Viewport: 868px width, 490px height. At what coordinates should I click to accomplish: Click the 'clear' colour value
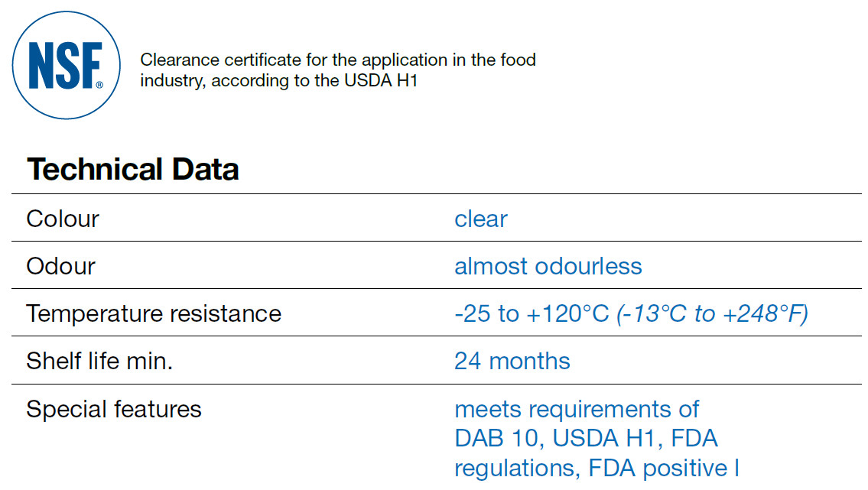480,219
